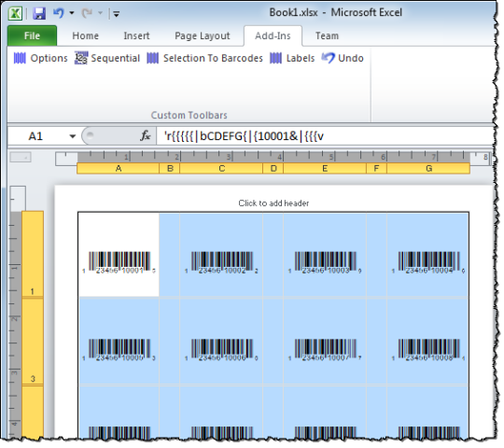Viewport: 504px width, 448px height.
Task: Click the Excel application icon in title bar
Action: click(15, 13)
